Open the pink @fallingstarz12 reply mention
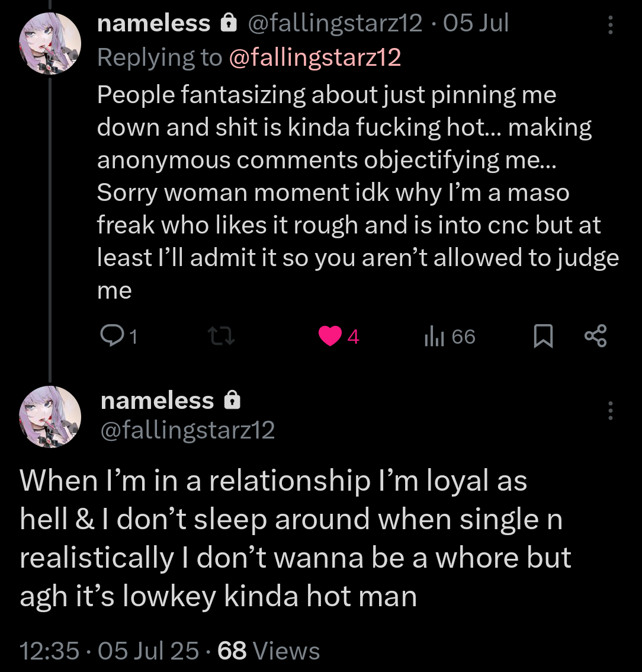The height and width of the screenshot is (672, 642). point(314,57)
